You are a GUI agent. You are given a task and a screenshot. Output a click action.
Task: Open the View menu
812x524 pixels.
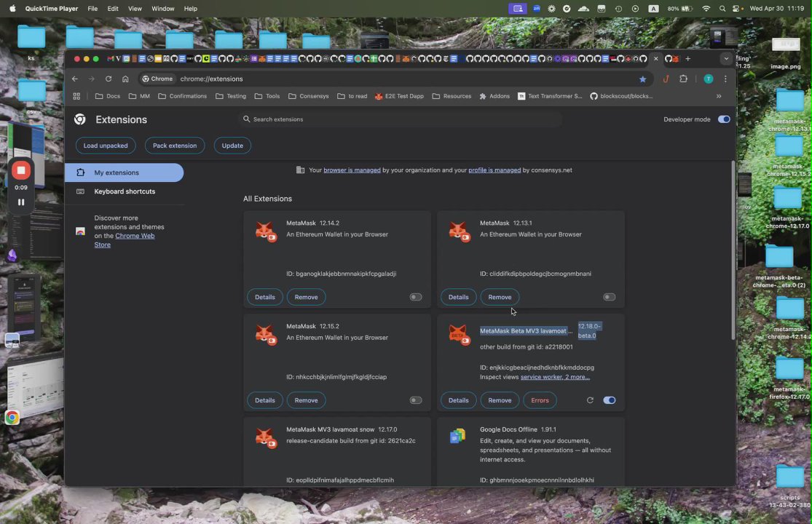[135, 9]
